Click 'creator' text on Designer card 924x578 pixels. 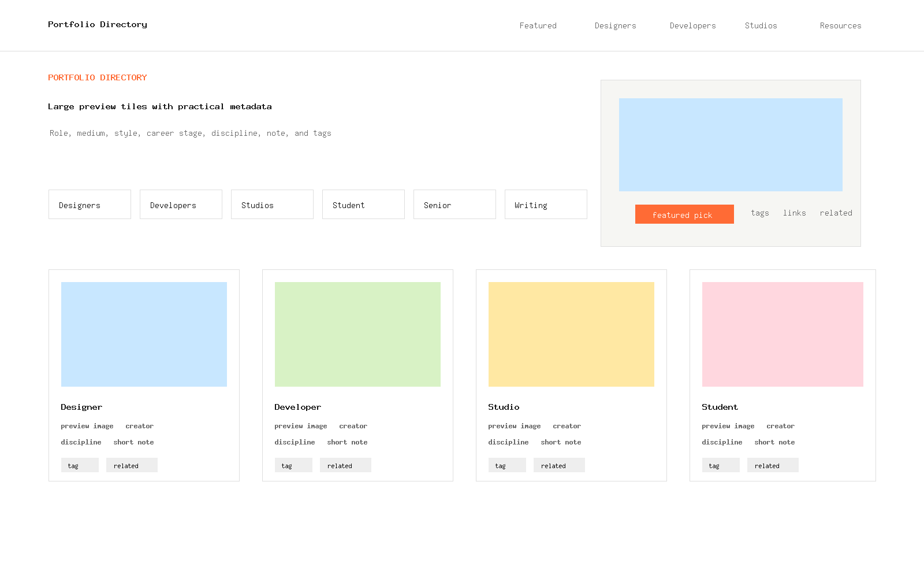click(x=140, y=426)
